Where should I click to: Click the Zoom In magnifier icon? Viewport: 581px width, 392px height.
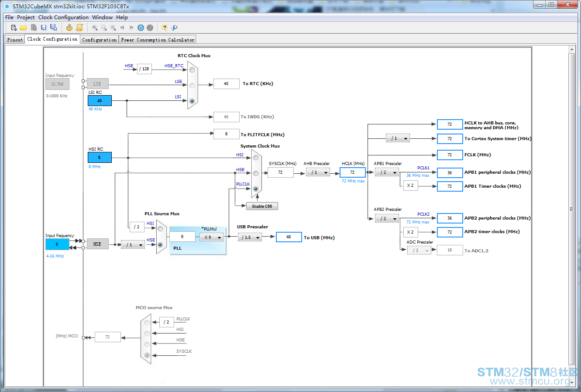coord(95,28)
